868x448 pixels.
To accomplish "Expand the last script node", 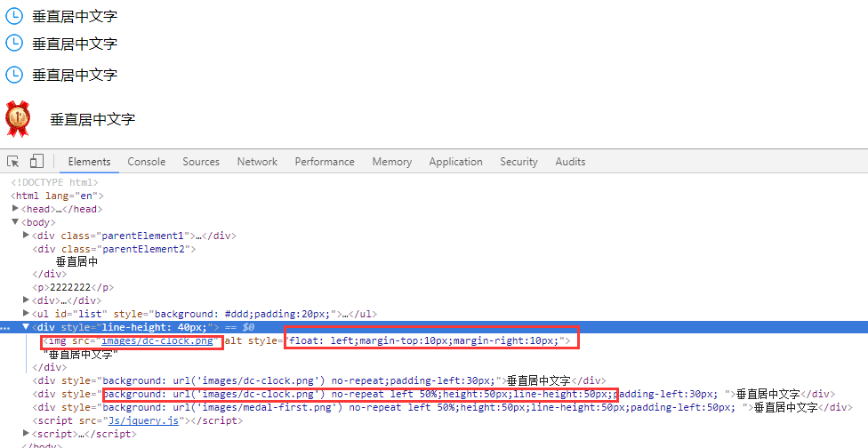I will tap(26, 433).
